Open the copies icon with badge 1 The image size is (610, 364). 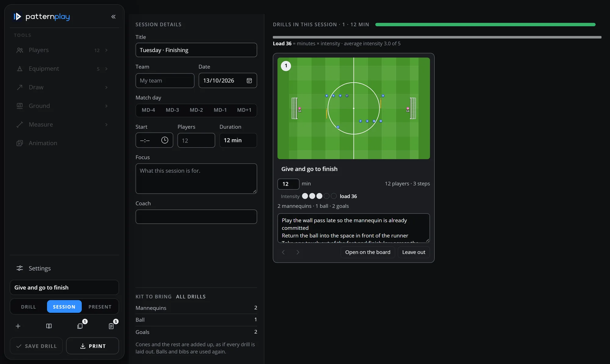(80, 326)
